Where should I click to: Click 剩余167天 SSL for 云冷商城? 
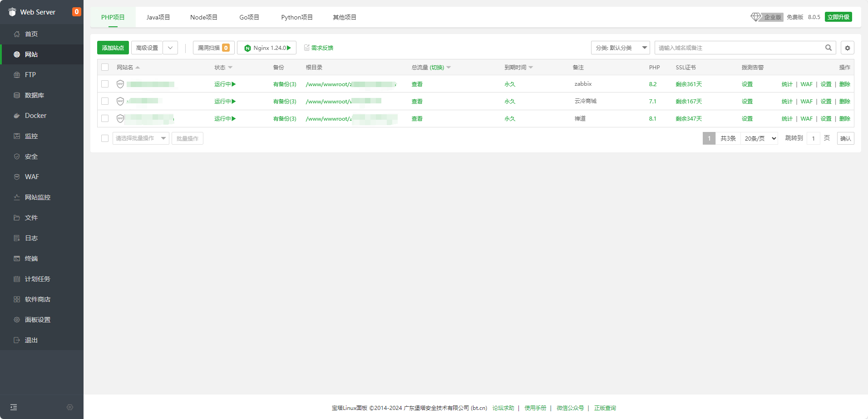pyautogui.click(x=689, y=102)
